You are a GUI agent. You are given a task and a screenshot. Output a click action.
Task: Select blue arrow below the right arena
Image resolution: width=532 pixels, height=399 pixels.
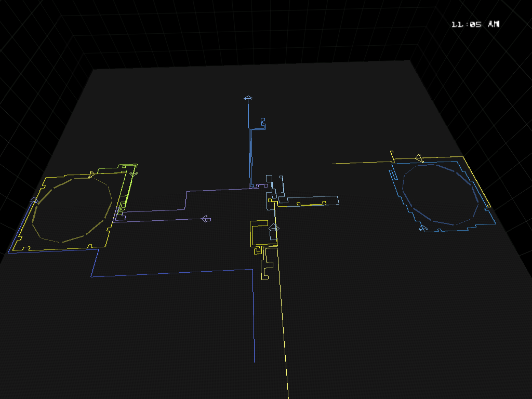(x=423, y=228)
